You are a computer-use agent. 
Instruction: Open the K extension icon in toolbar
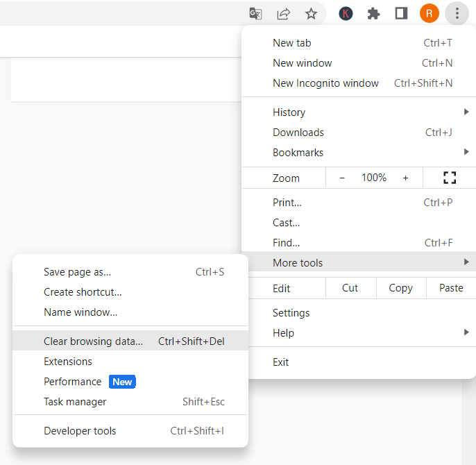coord(346,13)
